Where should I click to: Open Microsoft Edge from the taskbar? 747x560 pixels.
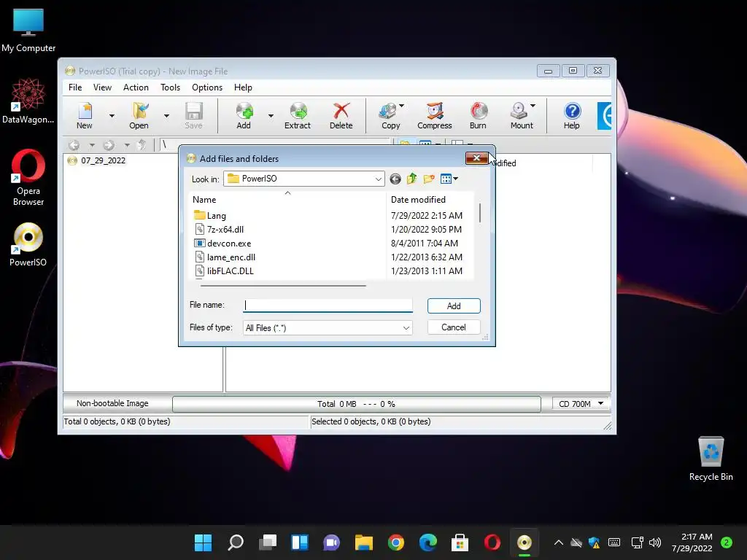(x=427, y=542)
